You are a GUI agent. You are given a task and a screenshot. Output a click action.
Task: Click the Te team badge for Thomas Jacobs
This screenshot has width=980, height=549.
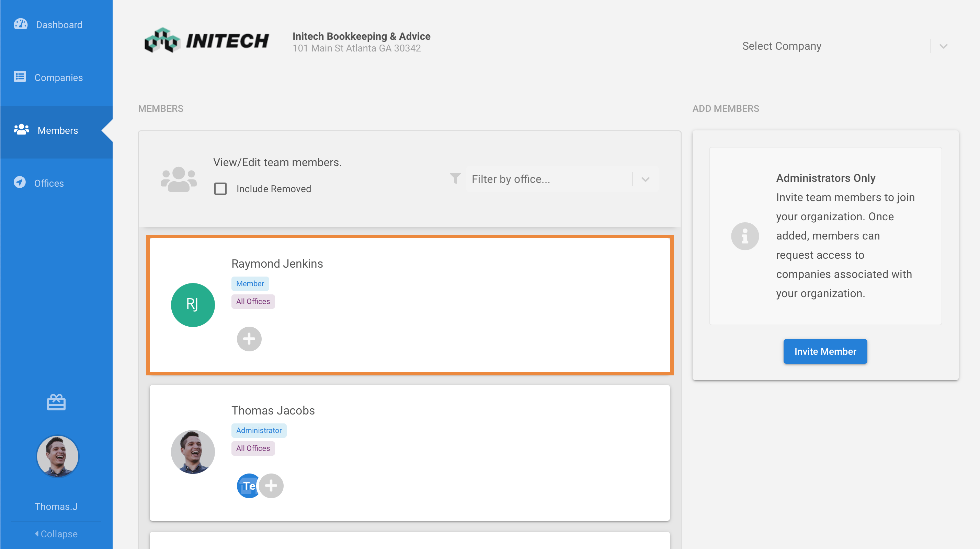(x=248, y=486)
